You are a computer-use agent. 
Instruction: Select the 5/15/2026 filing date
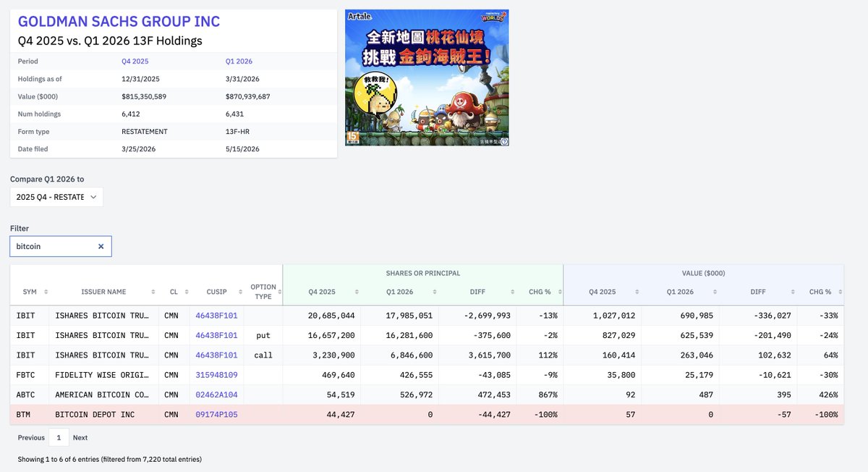(x=242, y=149)
